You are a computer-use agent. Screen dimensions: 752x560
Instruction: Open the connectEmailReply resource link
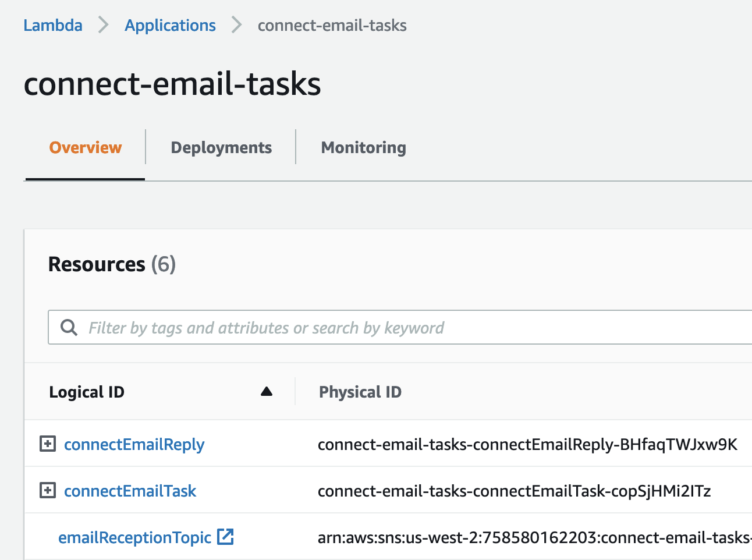pyautogui.click(x=134, y=444)
